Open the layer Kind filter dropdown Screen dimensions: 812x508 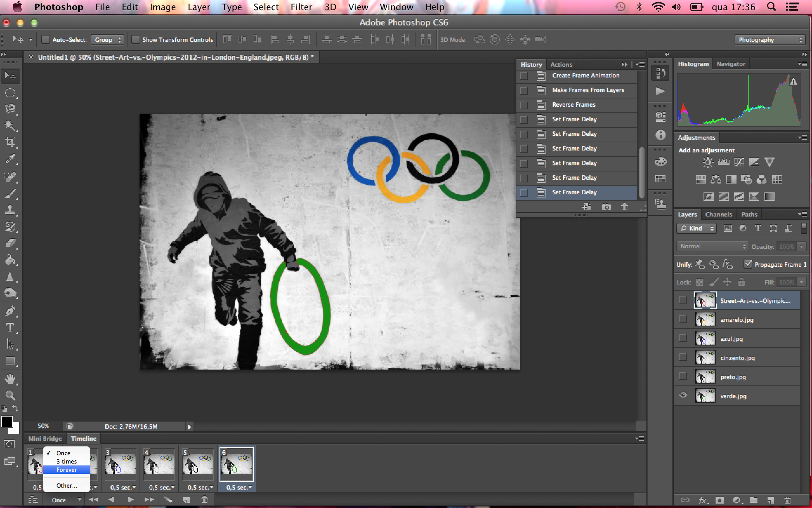coord(697,229)
